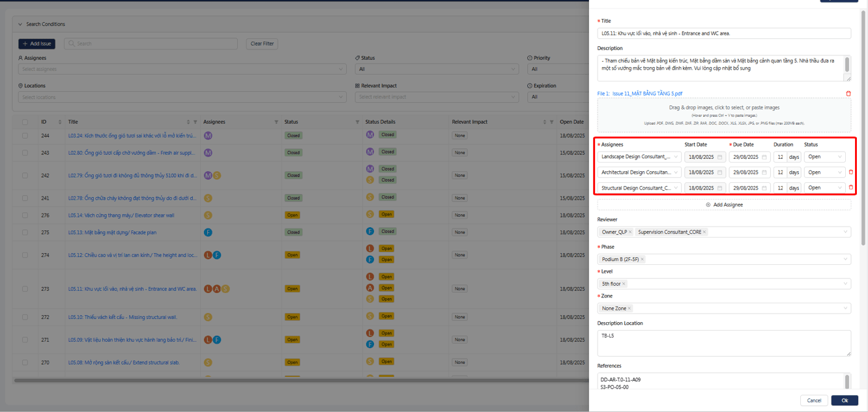Delete the attached Issue 11 PDF file
The width and height of the screenshot is (868, 412).
pyautogui.click(x=848, y=94)
